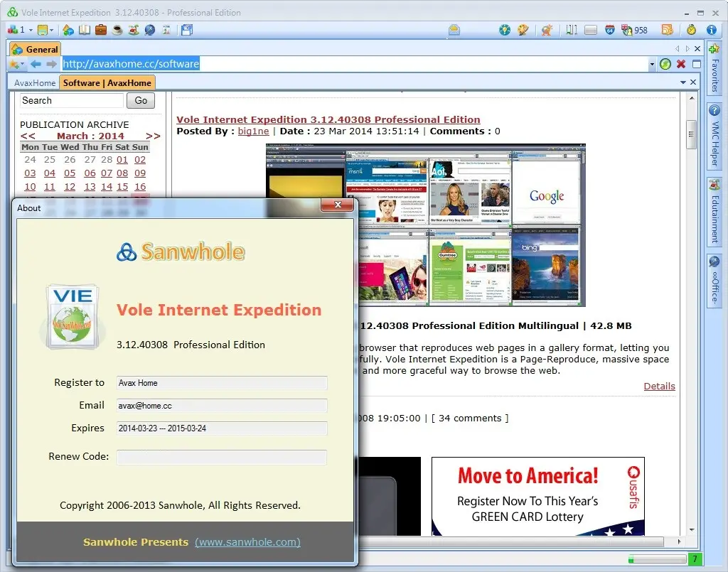Viewport: 728px width, 572px height.
Task: Select the General tab
Action: pos(36,49)
